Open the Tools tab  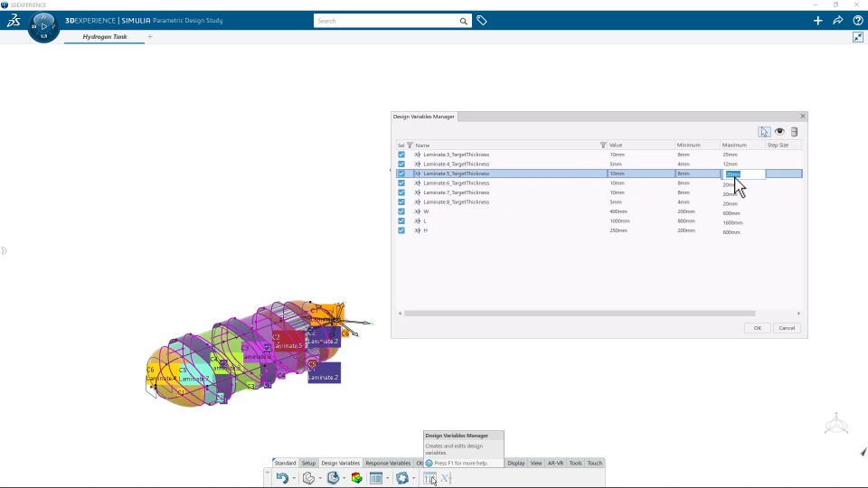click(576, 463)
